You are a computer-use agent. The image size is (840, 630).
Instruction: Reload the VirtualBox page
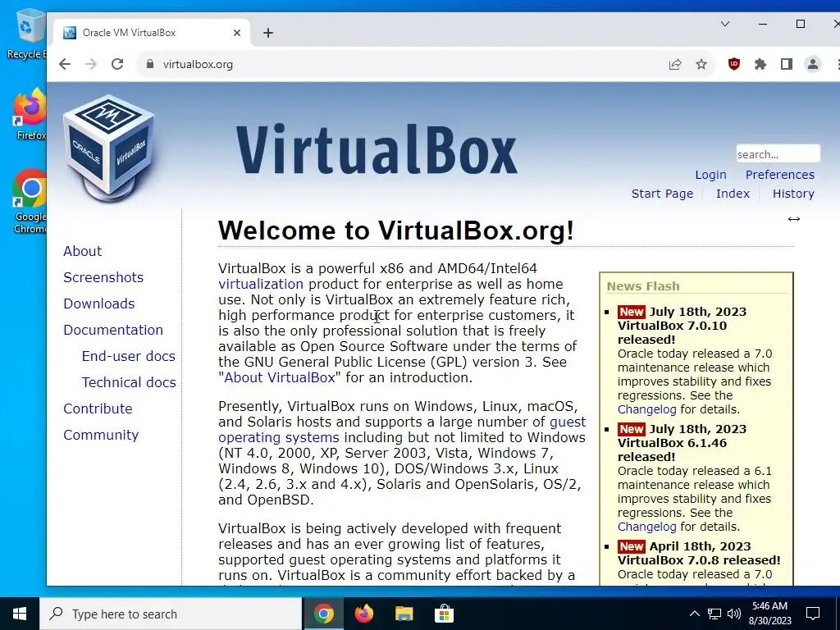click(x=117, y=64)
